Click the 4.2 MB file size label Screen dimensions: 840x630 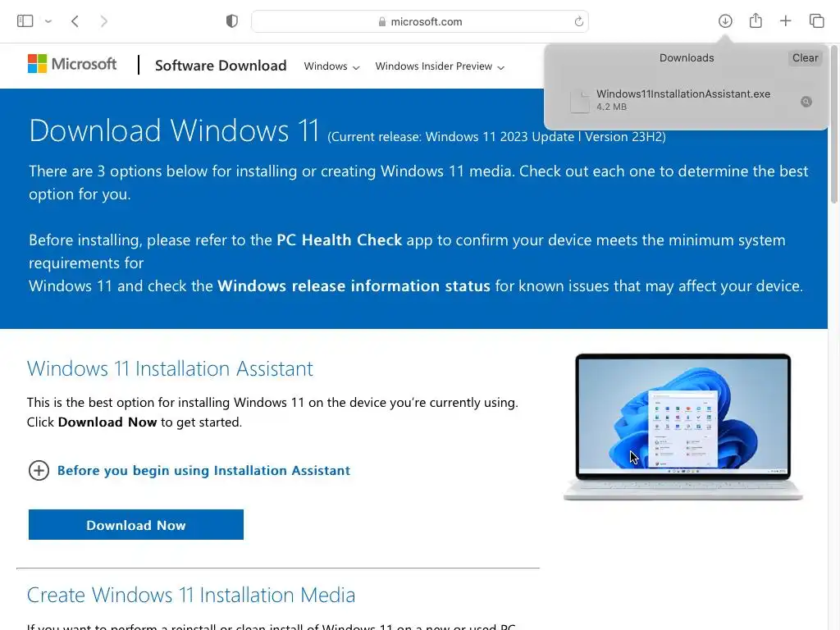[611, 107]
